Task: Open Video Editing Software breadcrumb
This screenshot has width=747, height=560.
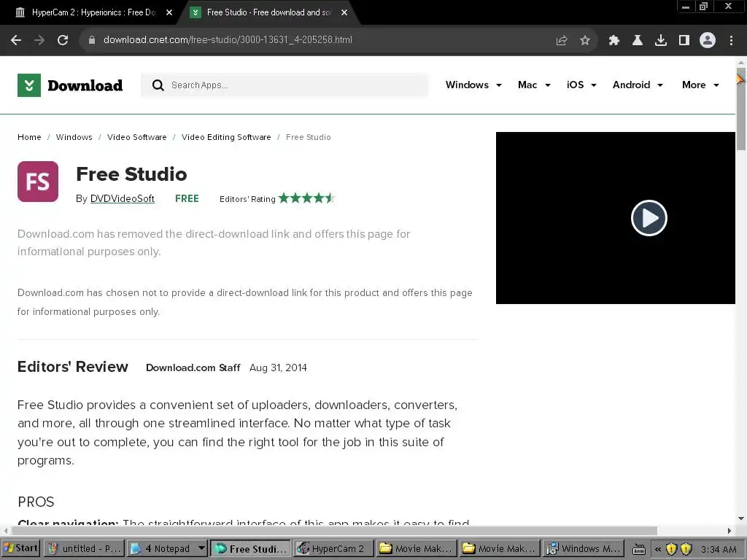Action: [x=226, y=137]
